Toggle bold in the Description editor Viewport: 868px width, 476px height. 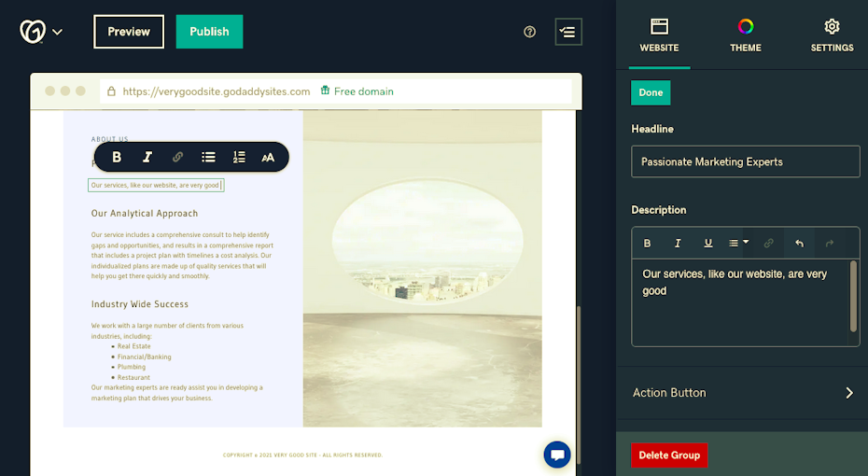coord(647,243)
